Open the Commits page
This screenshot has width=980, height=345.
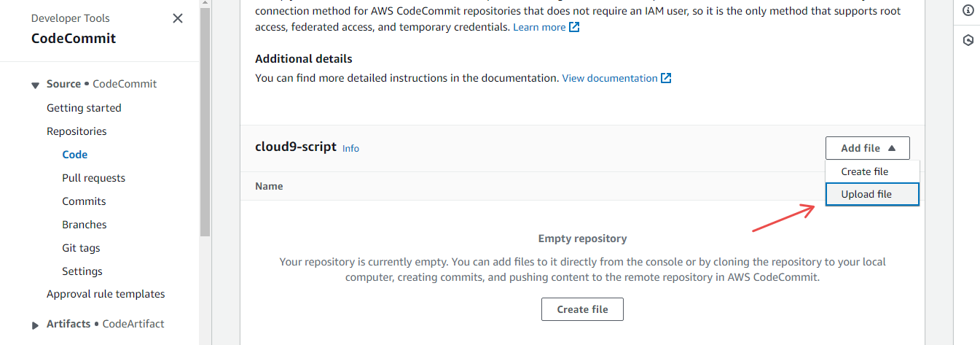click(84, 201)
